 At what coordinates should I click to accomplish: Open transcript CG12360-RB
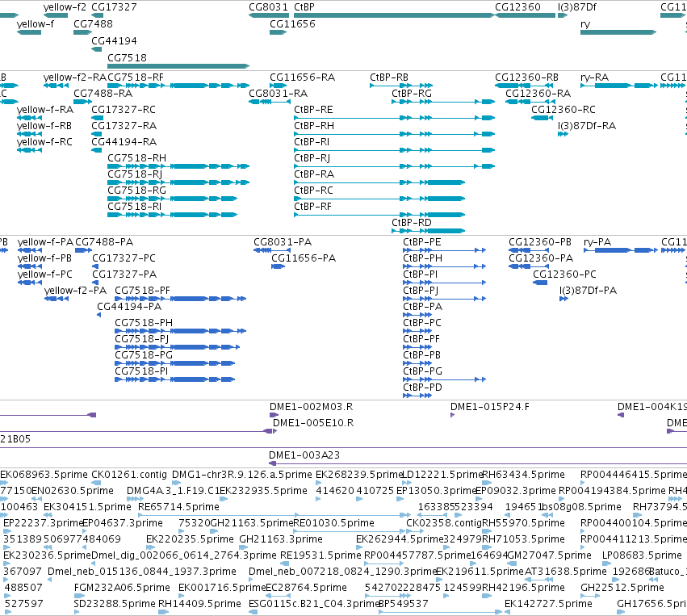point(526,78)
